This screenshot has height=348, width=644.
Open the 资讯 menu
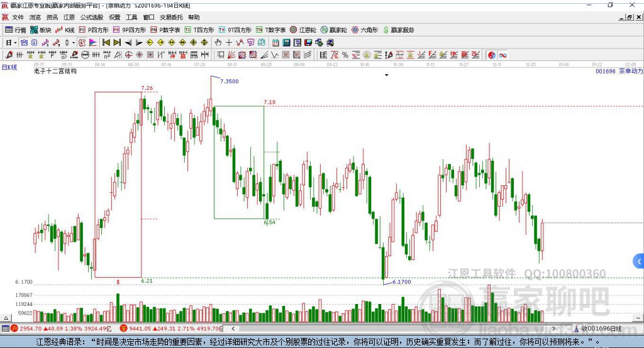[x=52, y=17]
